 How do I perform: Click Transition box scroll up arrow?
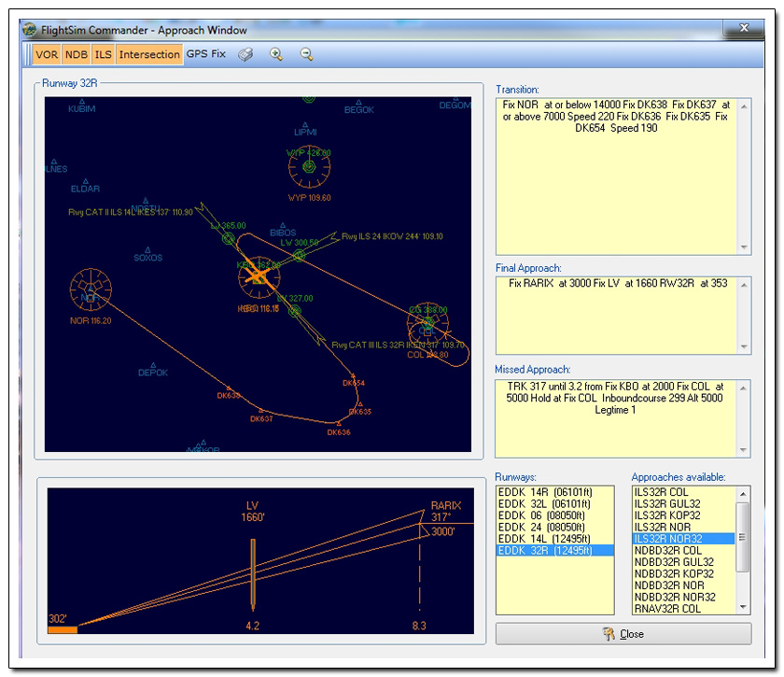744,106
